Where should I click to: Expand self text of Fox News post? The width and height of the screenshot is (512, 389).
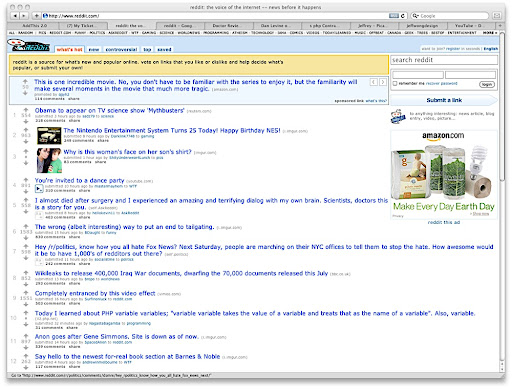[x=39, y=261]
